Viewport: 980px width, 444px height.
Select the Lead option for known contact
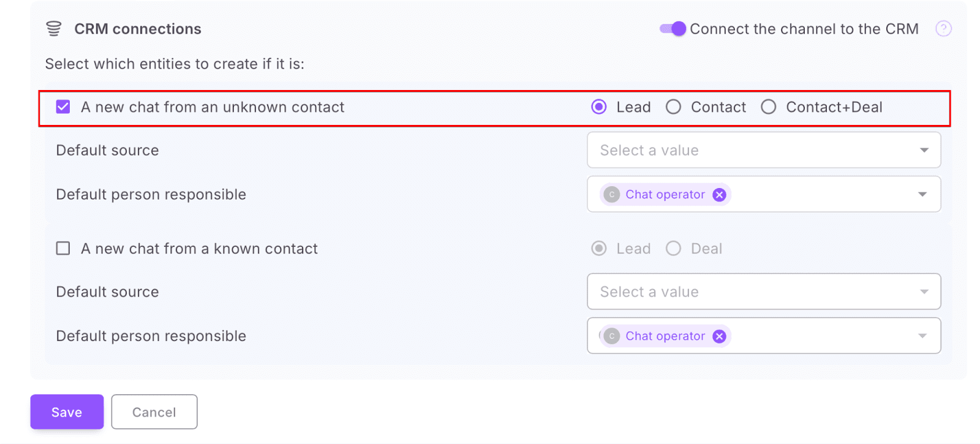(x=599, y=249)
